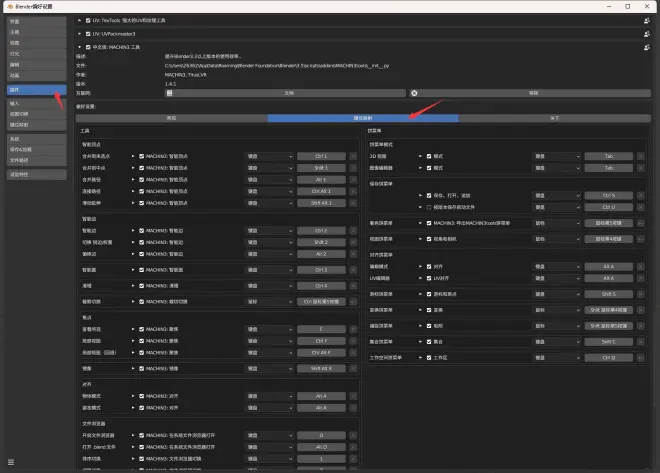
Task: Disable the UV: UVPackmaster3 add-on checkbox
Action: click(x=88, y=34)
